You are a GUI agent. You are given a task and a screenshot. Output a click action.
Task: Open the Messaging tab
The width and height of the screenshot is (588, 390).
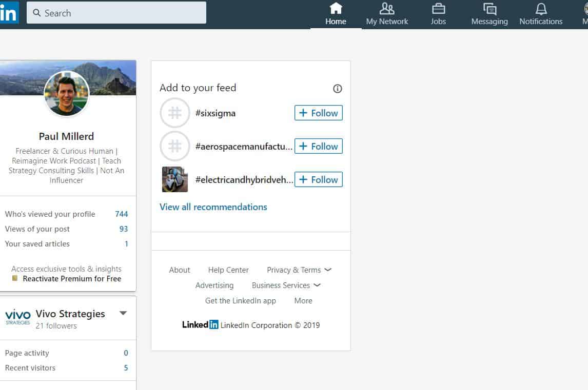point(489,14)
